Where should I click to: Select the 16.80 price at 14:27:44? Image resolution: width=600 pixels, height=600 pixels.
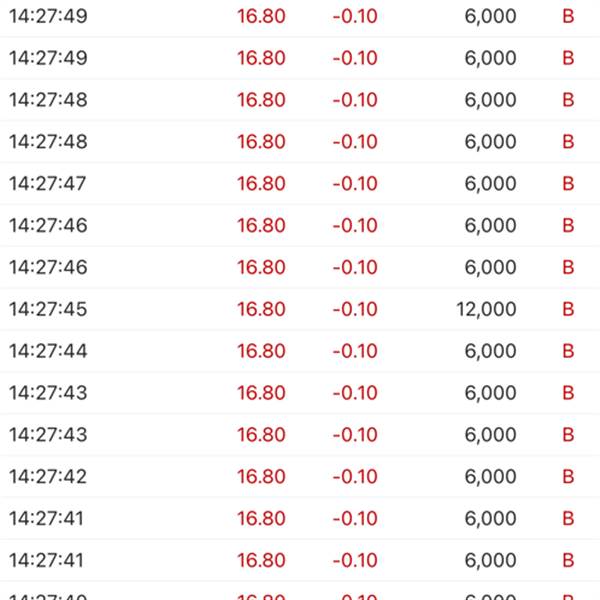[261, 351]
